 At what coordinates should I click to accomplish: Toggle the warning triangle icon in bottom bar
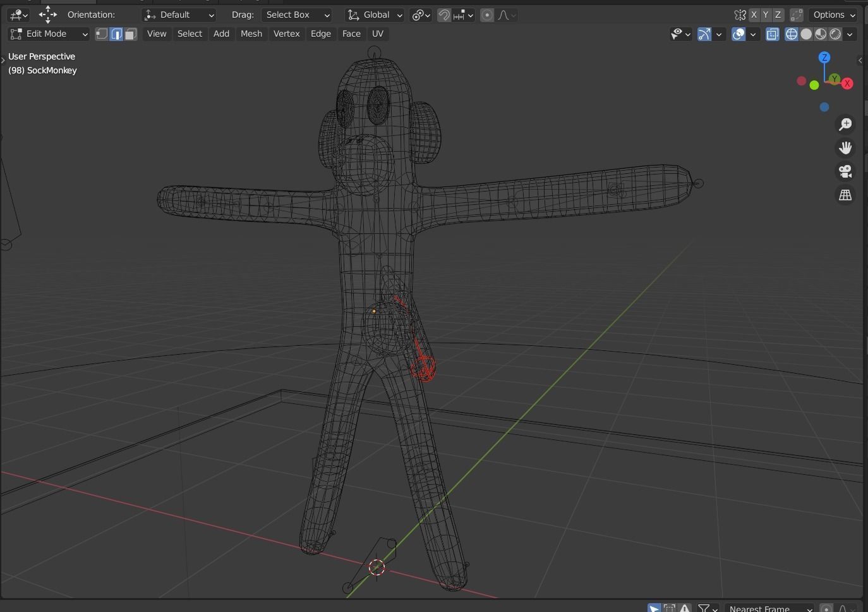(684, 608)
